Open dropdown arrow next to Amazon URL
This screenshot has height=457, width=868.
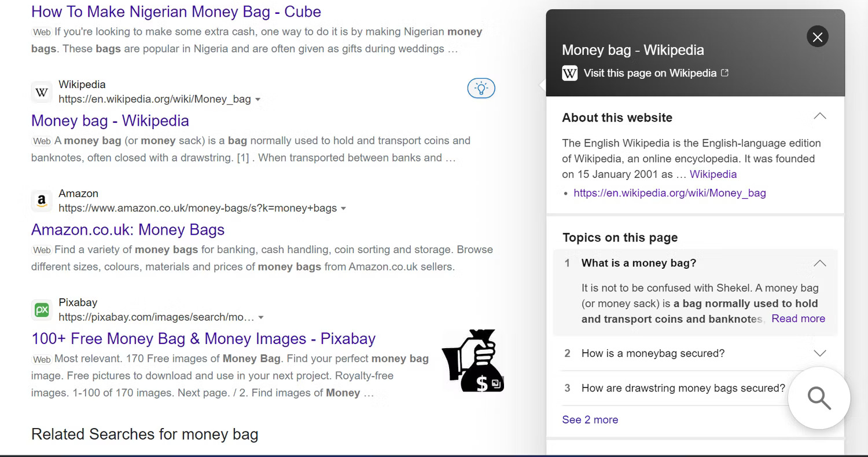[343, 209]
